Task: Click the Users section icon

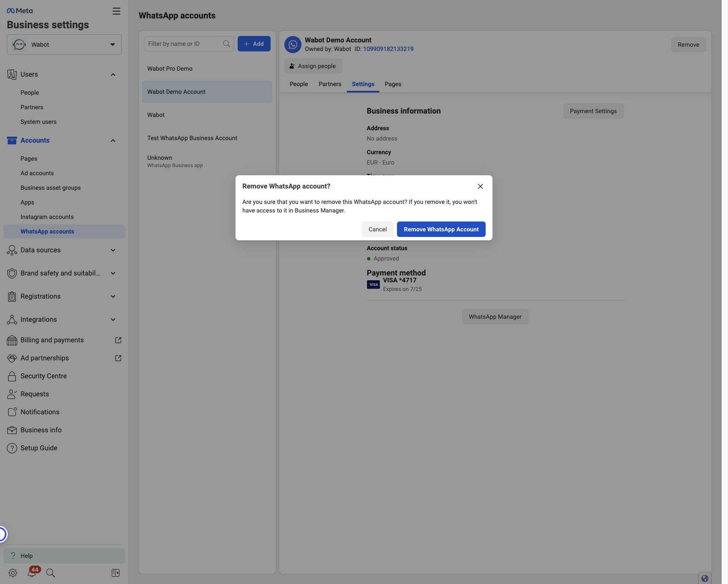Action: tap(12, 75)
